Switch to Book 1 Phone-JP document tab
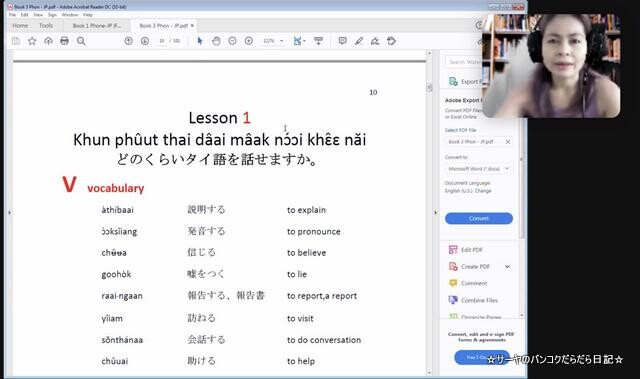 pos(97,25)
